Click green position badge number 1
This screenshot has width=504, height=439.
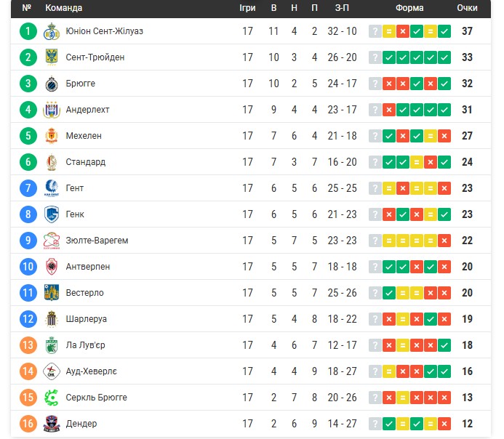28,31
